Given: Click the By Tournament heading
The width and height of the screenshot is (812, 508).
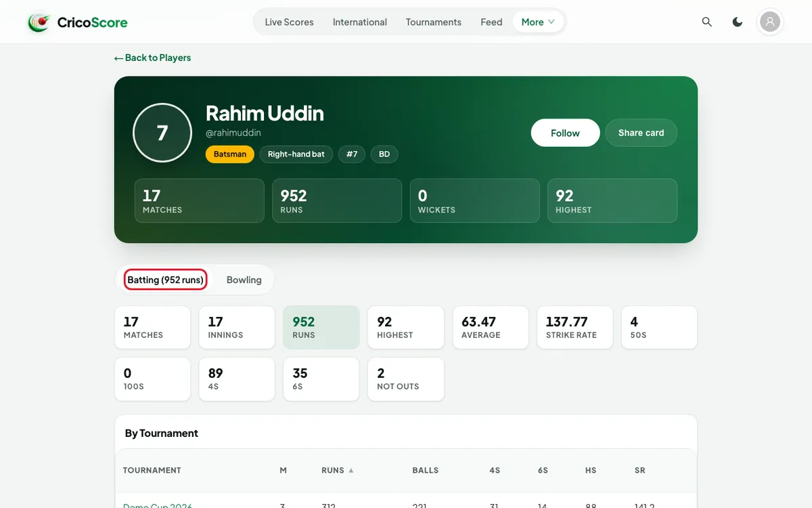Looking at the screenshot, I should pyautogui.click(x=162, y=433).
